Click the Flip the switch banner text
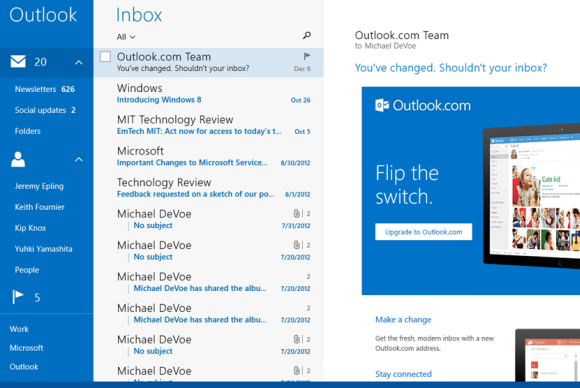This screenshot has height=388, width=580. pos(407,185)
